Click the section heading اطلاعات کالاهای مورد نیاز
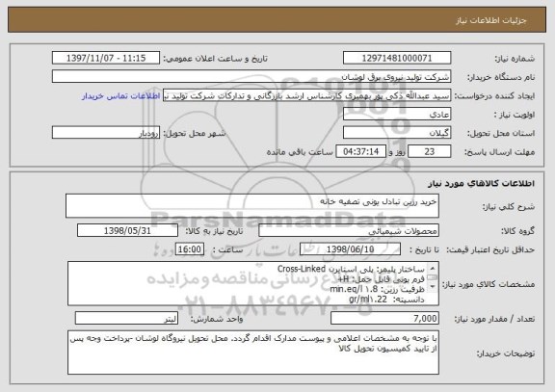Viewport: 555px width, 392px height. pyautogui.click(x=481, y=183)
